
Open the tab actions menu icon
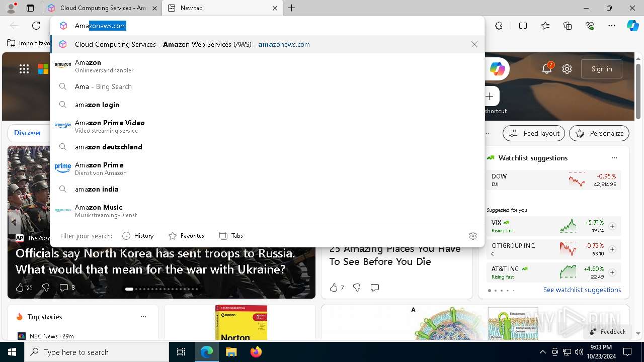pyautogui.click(x=30, y=8)
